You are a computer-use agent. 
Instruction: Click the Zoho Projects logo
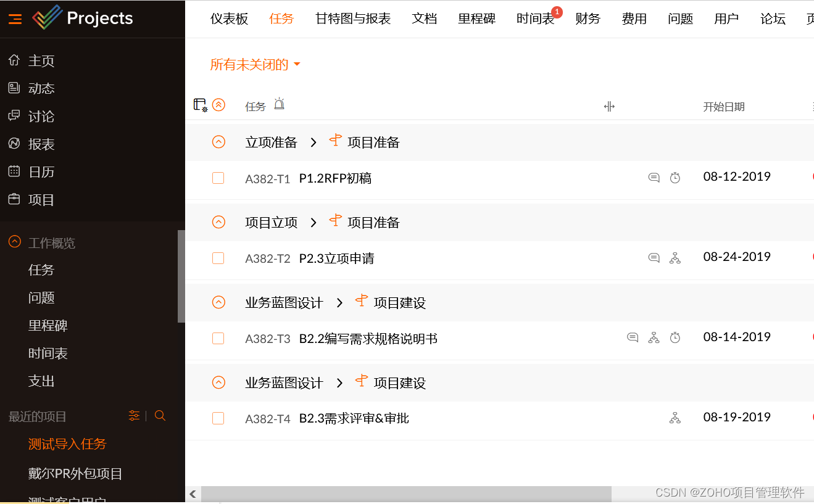[82, 19]
